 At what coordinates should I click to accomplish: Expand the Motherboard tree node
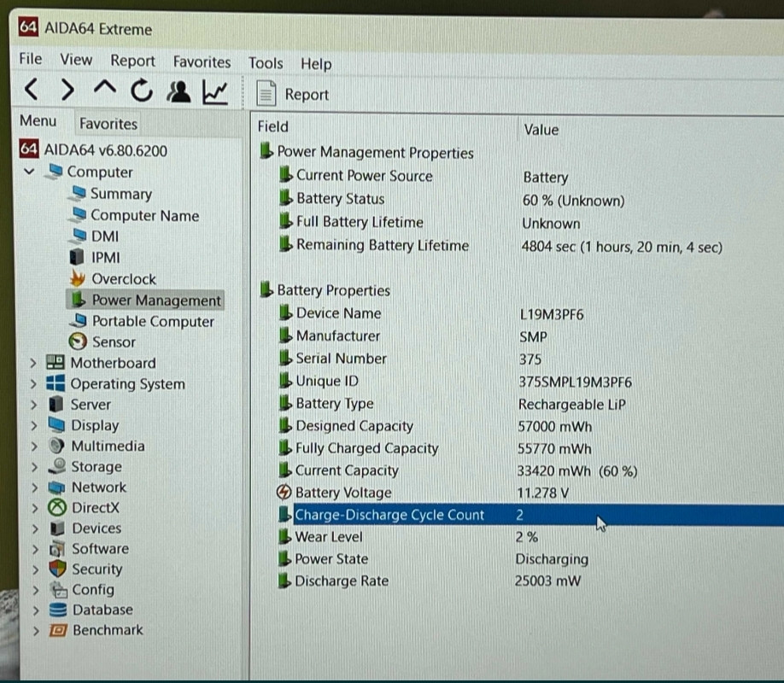pos(33,364)
